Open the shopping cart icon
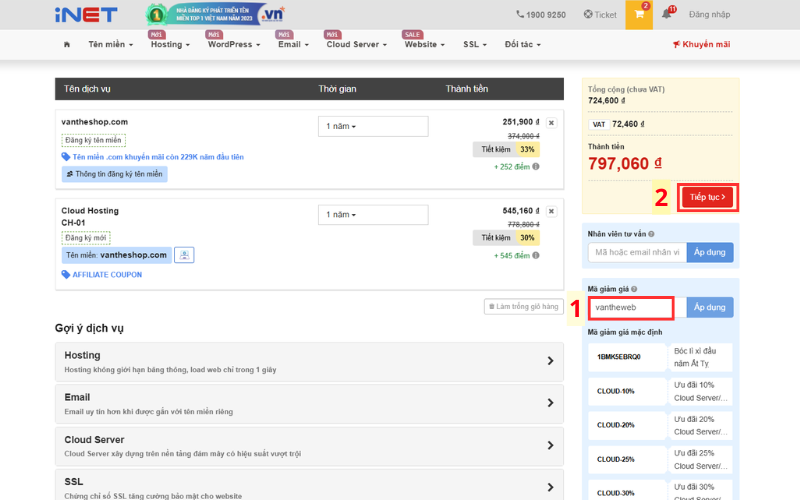The image size is (800, 500). [639, 14]
